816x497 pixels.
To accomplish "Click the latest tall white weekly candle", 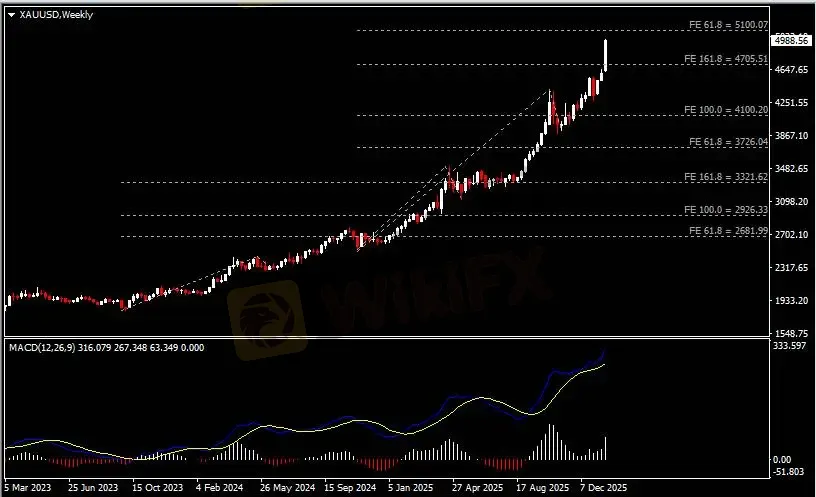I will pos(606,55).
